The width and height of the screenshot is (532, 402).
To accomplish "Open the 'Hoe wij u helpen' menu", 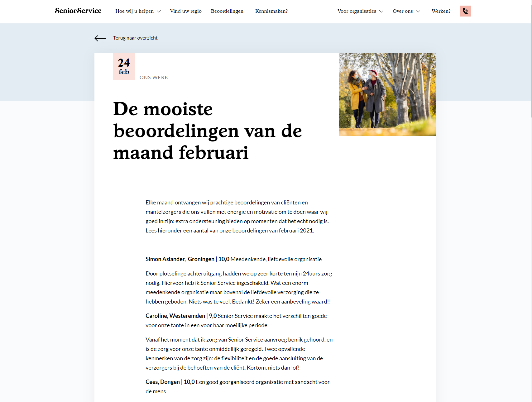I will pos(135,11).
